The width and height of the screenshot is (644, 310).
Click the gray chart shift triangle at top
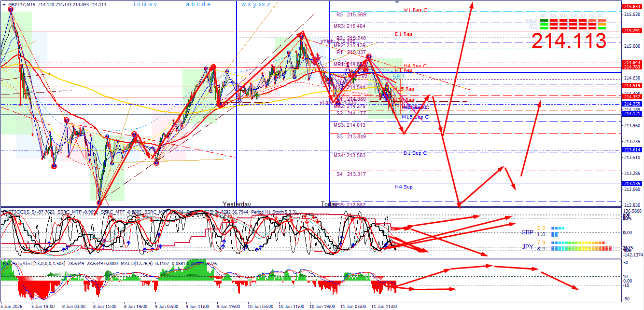pyautogui.click(x=397, y=2)
